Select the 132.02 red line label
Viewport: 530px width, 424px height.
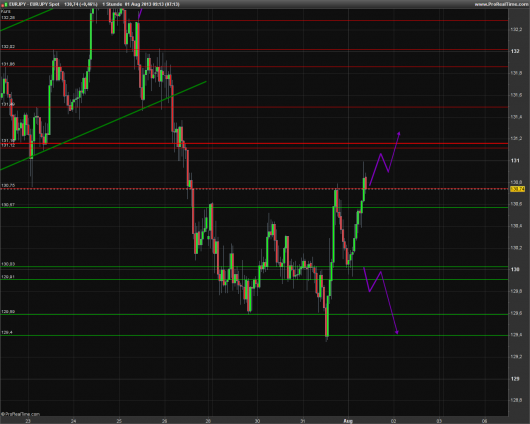[8, 47]
